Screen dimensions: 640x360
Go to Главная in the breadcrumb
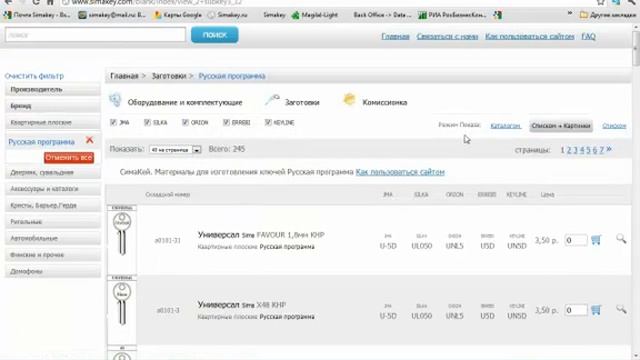124,76
